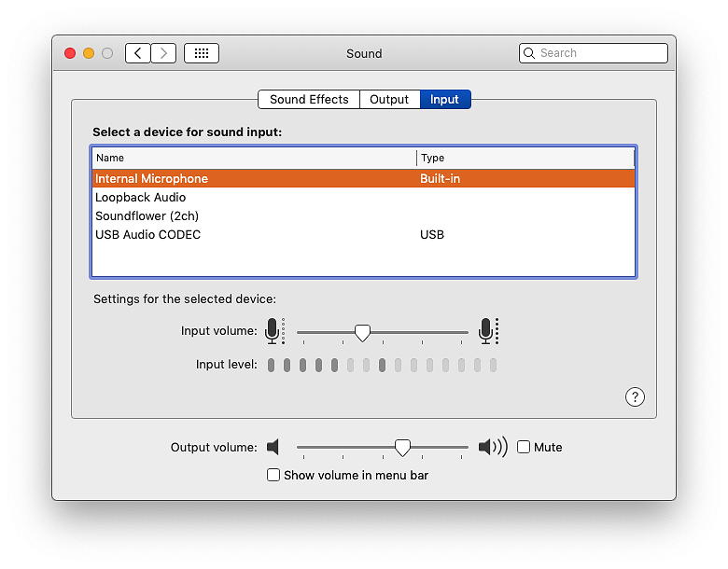Choose USB Audio CODEC device
Screen dimensions: 728x569
(364, 234)
